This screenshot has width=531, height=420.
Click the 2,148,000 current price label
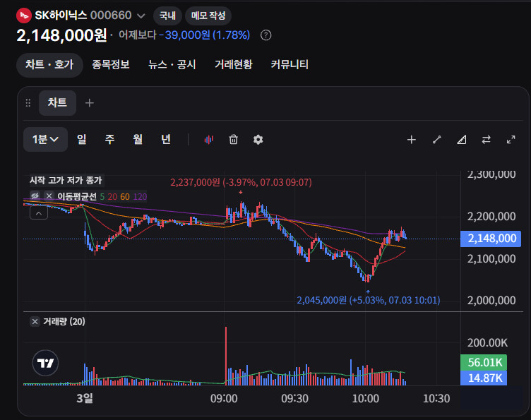(491, 239)
